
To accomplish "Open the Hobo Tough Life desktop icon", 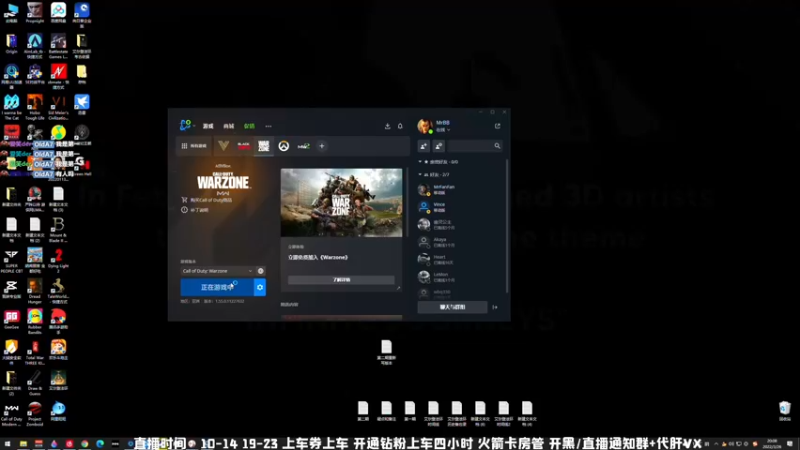I will 35,107.
